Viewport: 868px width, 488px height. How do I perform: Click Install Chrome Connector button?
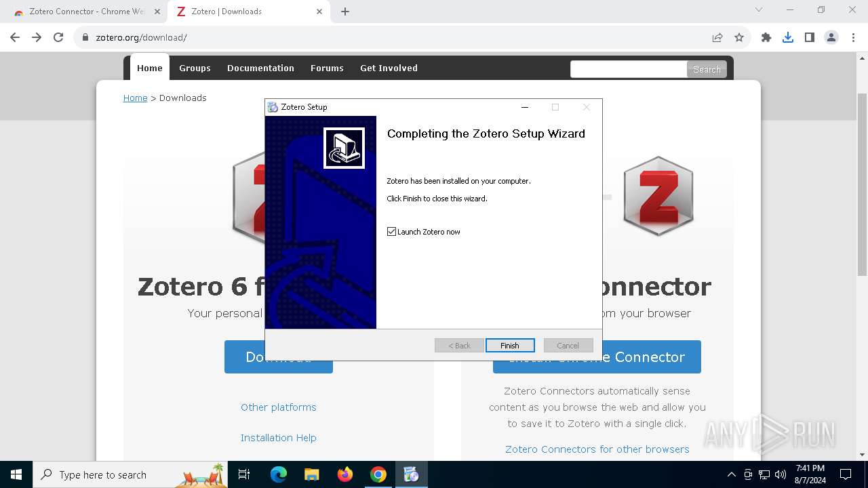pos(597,357)
